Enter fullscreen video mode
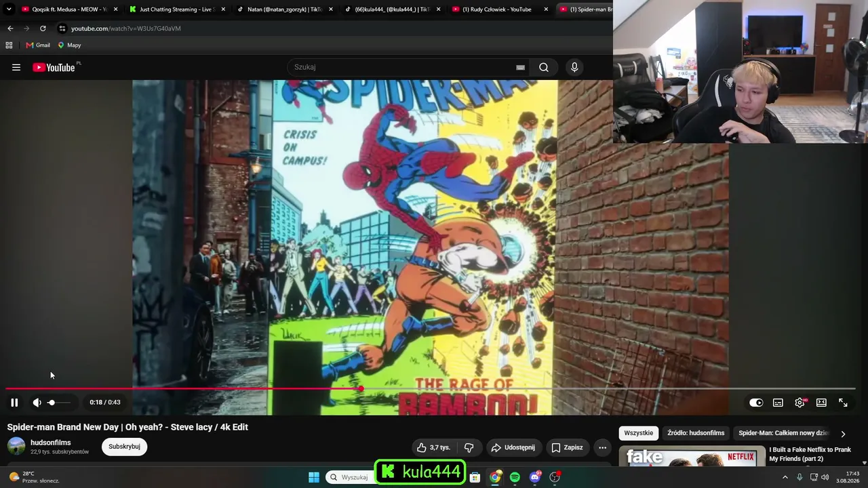 click(843, 403)
